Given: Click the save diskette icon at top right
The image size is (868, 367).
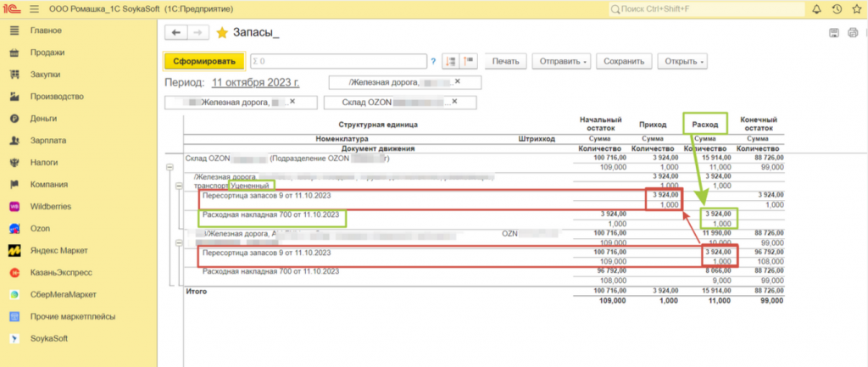Looking at the screenshot, I should 832,33.
